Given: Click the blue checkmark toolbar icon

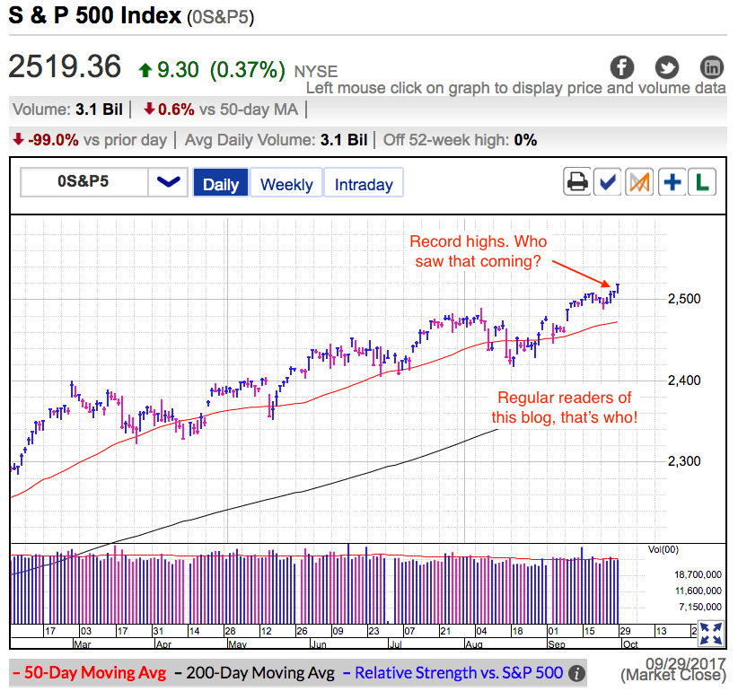Looking at the screenshot, I should click(607, 181).
